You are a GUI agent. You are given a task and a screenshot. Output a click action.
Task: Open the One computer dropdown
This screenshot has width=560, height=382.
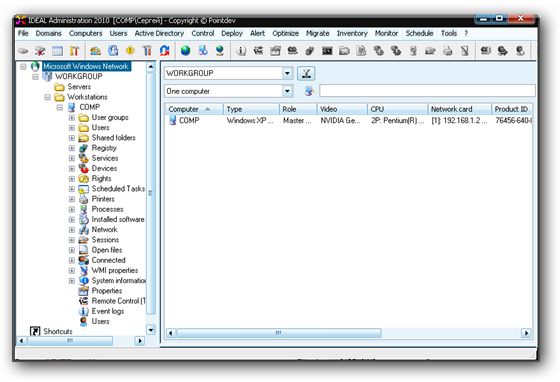[287, 91]
